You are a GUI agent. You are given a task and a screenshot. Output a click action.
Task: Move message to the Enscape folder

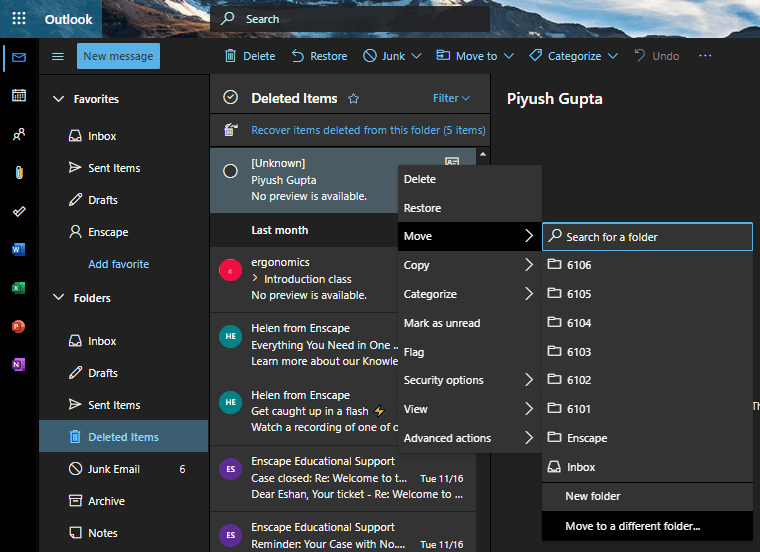[647, 438]
